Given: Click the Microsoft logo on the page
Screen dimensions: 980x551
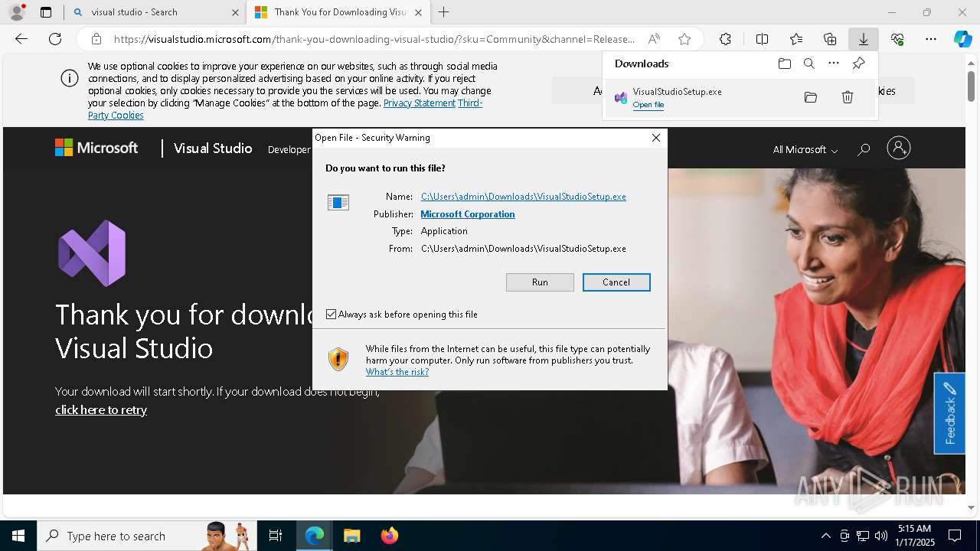Looking at the screenshot, I should [96, 148].
